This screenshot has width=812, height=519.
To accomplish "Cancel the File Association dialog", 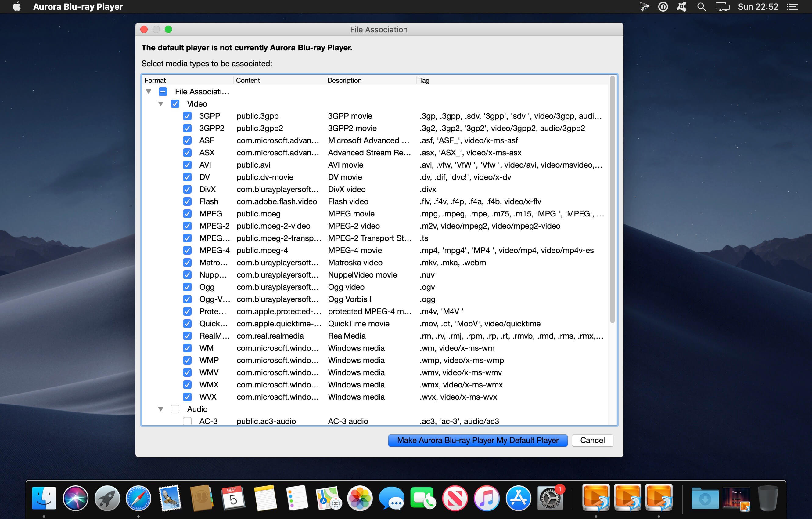I will (592, 440).
